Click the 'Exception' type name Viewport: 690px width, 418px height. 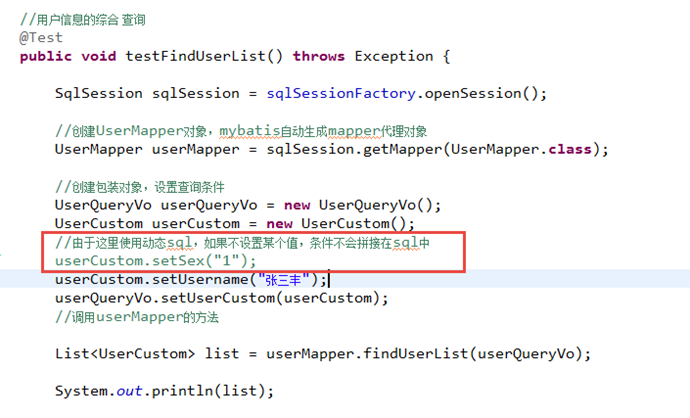[x=393, y=56]
